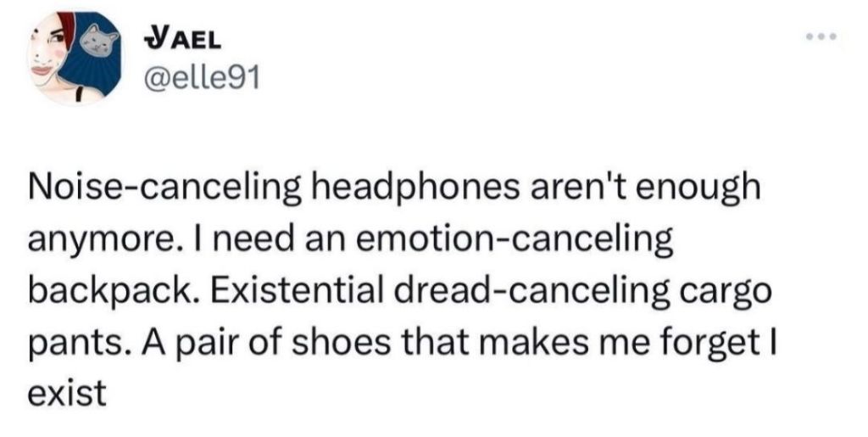Click the red-haired woman's face in avatar

click(x=49, y=55)
